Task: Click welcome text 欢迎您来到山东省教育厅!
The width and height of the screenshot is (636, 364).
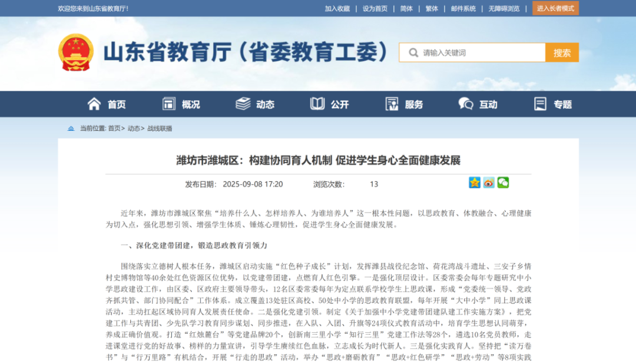Action: [93, 8]
